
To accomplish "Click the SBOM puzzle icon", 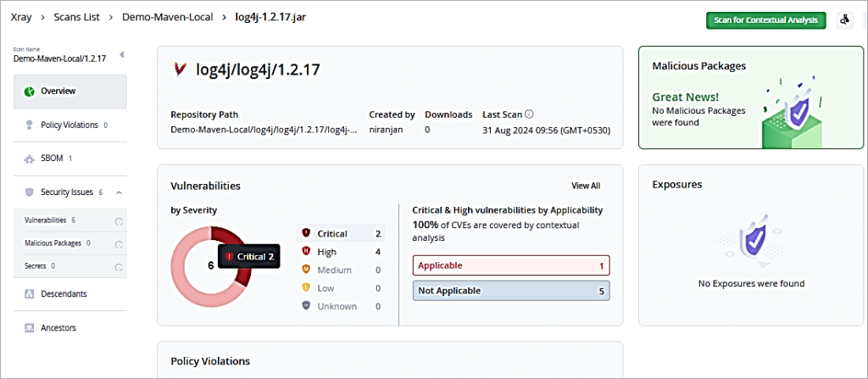I will (30, 159).
